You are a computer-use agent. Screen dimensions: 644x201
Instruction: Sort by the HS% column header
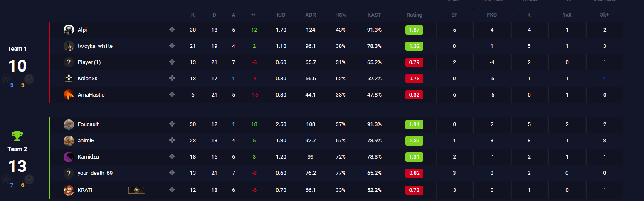point(341,15)
